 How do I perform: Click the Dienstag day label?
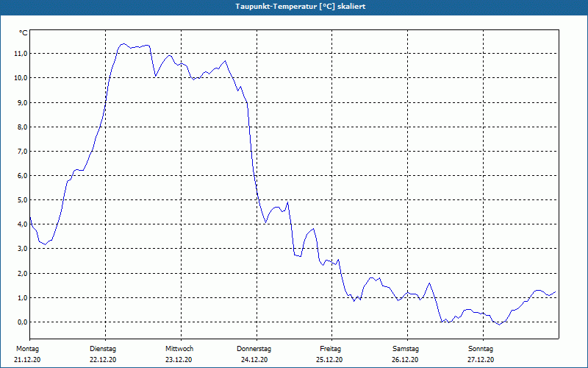(103, 349)
